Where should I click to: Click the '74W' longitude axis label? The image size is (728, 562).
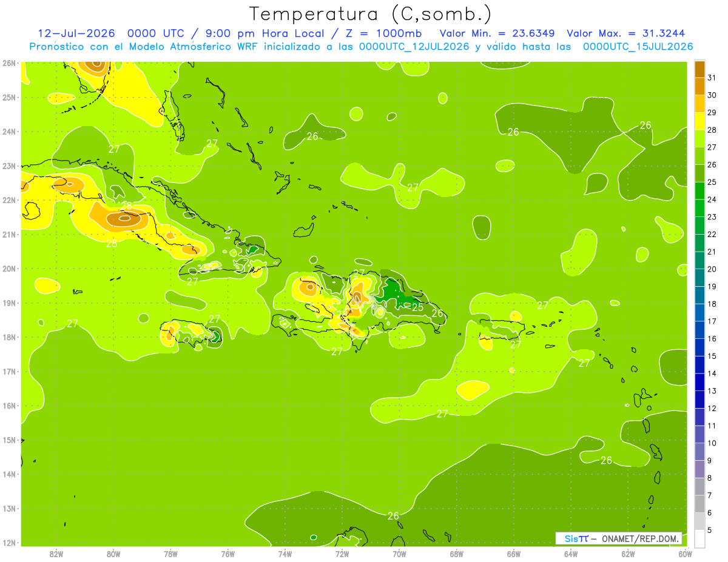(285, 554)
